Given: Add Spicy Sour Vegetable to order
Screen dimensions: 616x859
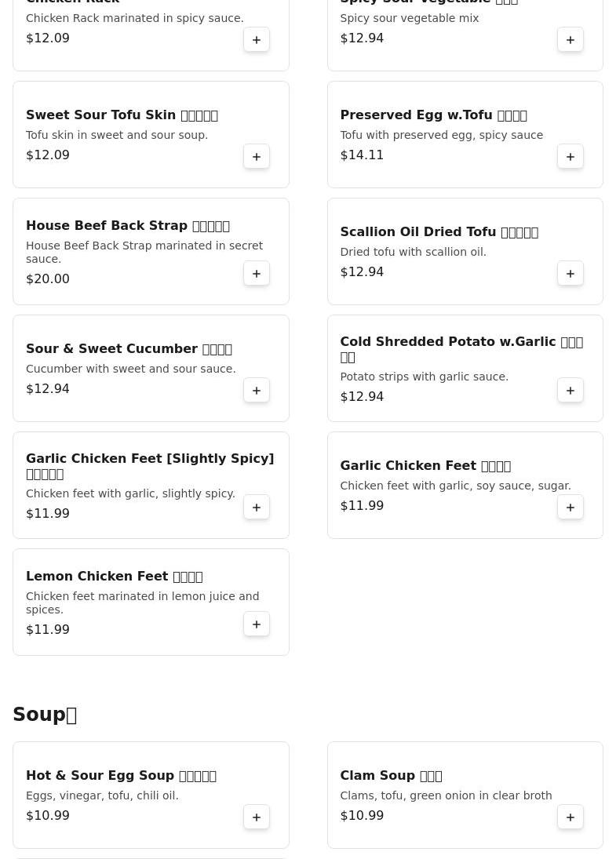Looking at the screenshot, I should click(x=570, y=40).
